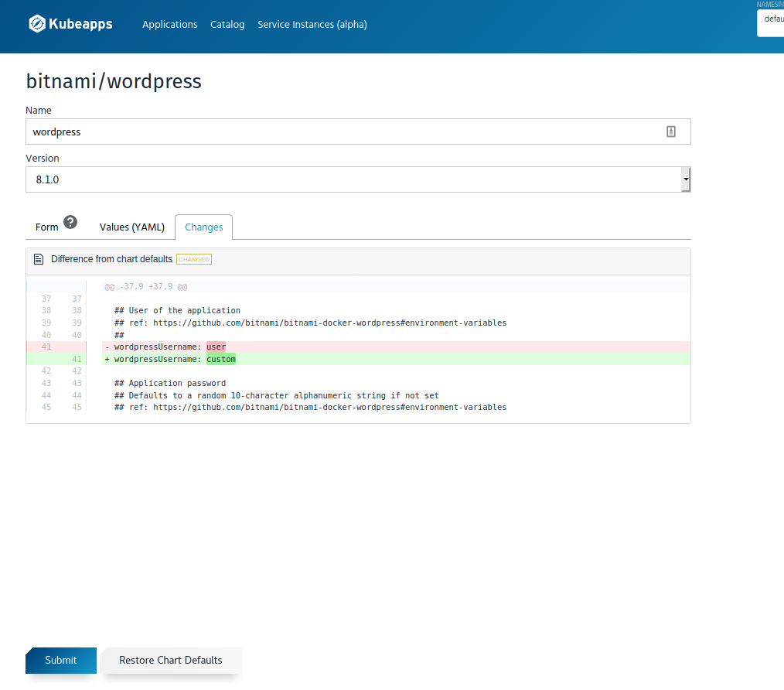Open the Catalog navigation item
Image resolution: width=784 pixels, height=690 pixels.
227,25
